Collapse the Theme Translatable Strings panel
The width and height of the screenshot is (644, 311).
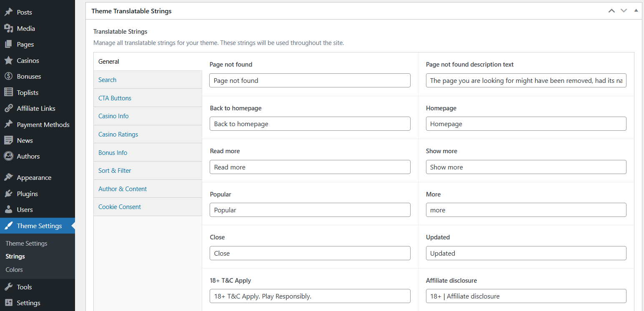pyautogui.click(x=636, y=11)
